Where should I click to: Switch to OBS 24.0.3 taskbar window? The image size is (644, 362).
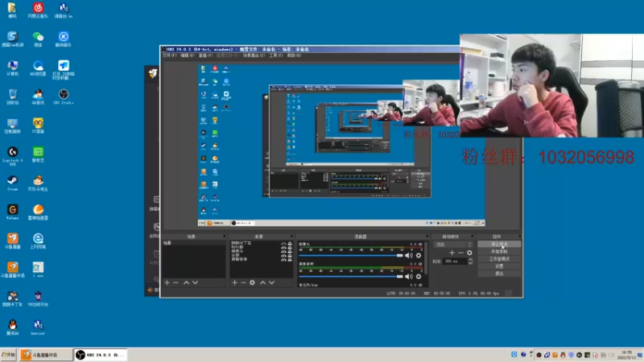(x=101, y=355)
